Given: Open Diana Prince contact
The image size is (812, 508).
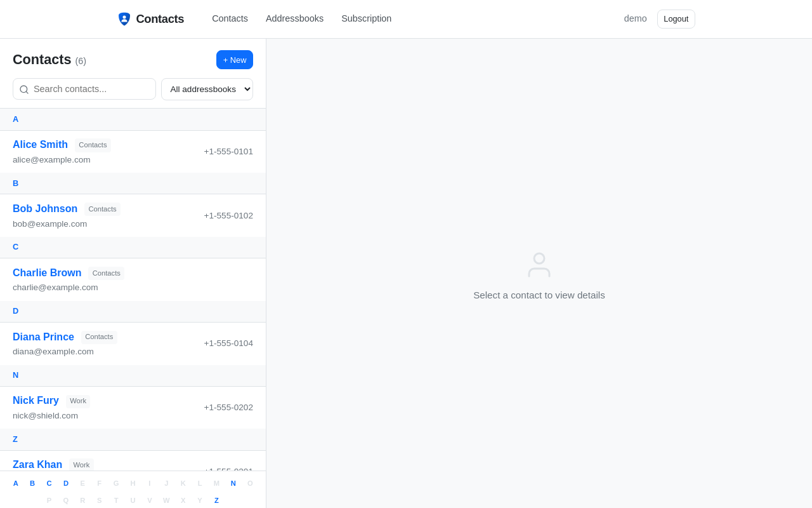Looking at the screenshot, I should coord(43,337).
